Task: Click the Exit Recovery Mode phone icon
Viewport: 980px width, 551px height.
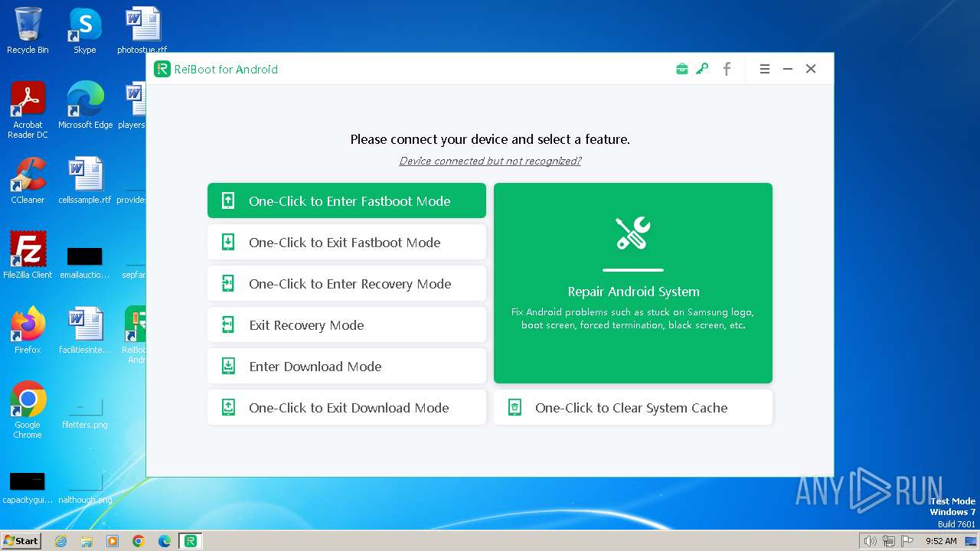Action: click(228, 324)
